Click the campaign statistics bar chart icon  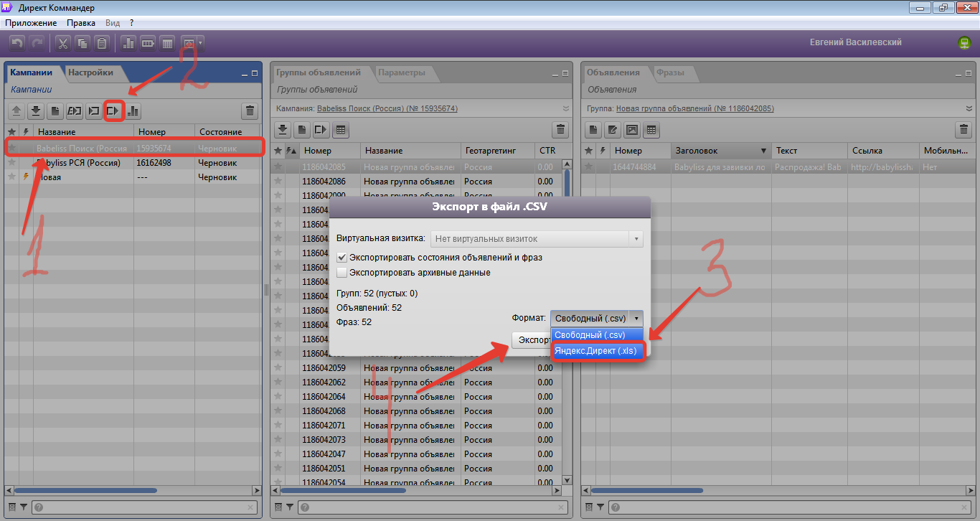pyautogui.click(x=133, y=111)
